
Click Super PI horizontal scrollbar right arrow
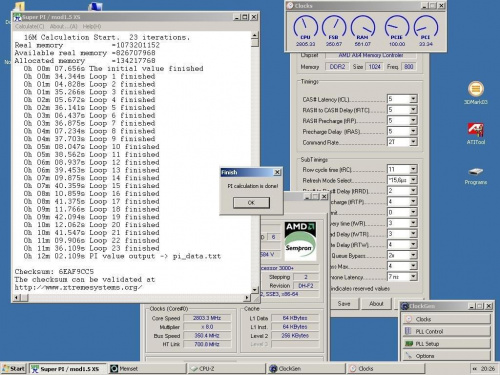point(247,297)
